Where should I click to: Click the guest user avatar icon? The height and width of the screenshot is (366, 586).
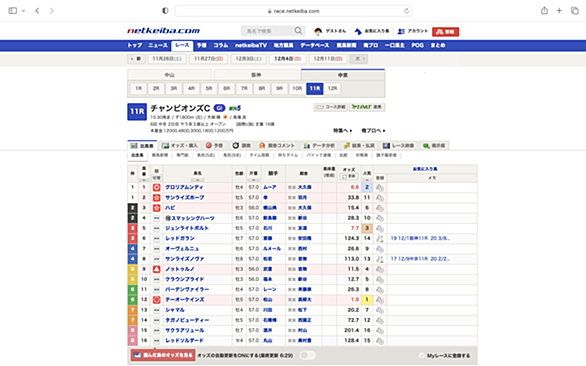pyautogui.click(x=318, y=31)
